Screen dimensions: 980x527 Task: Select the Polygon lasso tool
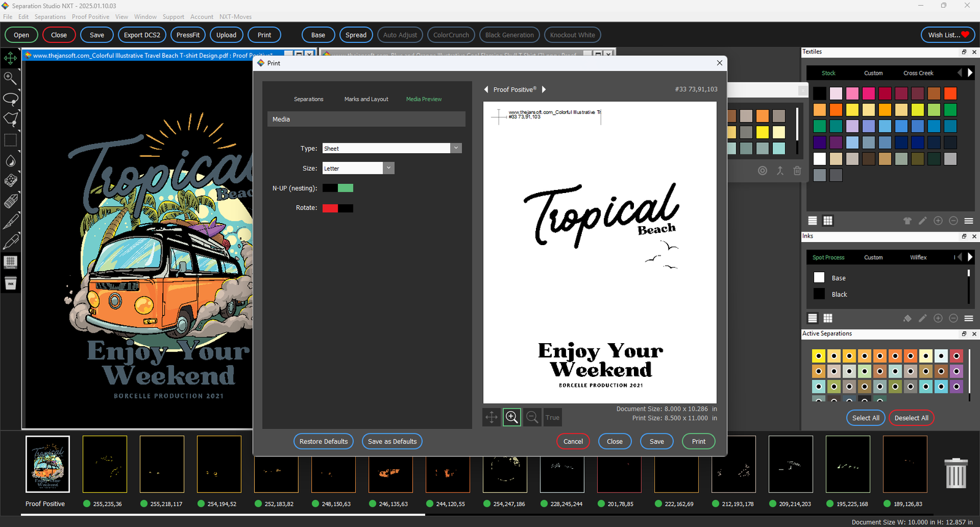[x=10, y=119]
